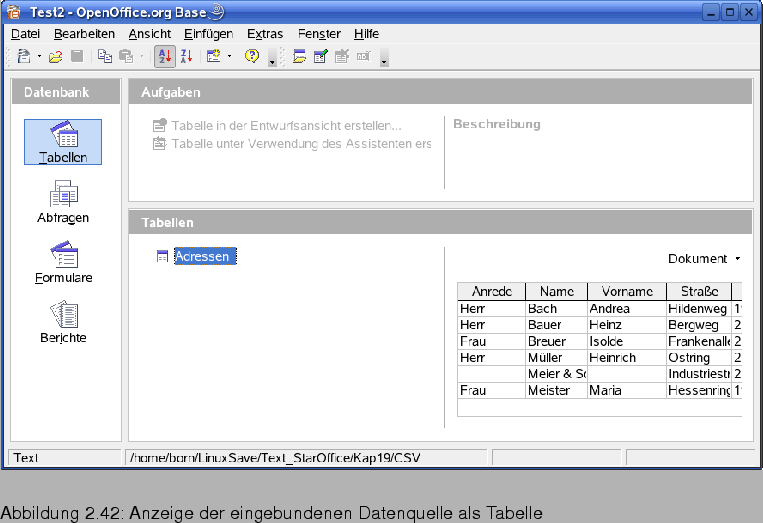Click the Text status bar field
Screen dimensions: 763x523
[65, 457]
